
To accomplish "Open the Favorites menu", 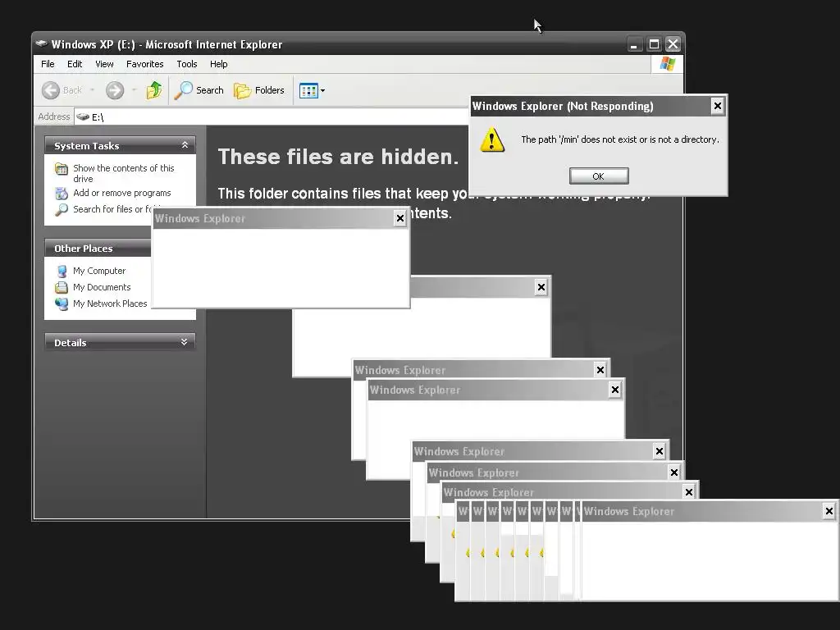I will (x=144, y=64).
